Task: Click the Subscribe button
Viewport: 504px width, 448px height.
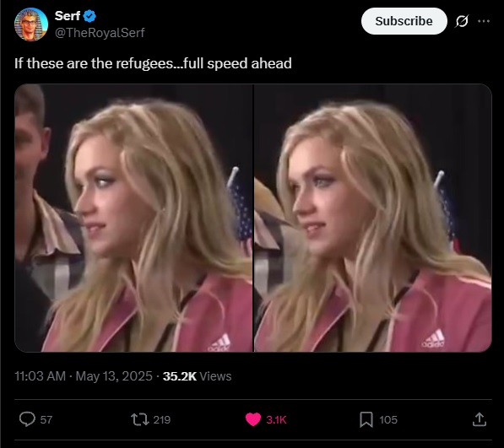Action: click(x=404, y=21)
